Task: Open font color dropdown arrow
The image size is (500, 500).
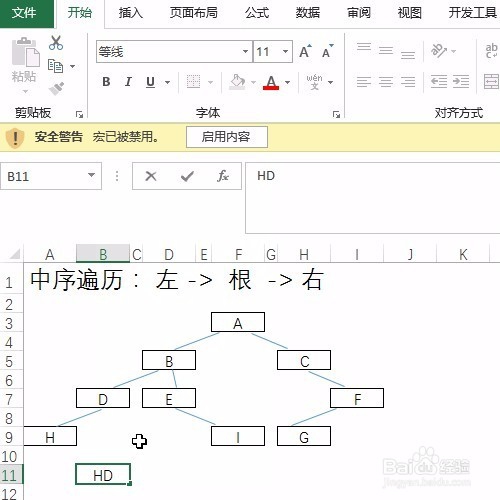Action: pos(287,82)
